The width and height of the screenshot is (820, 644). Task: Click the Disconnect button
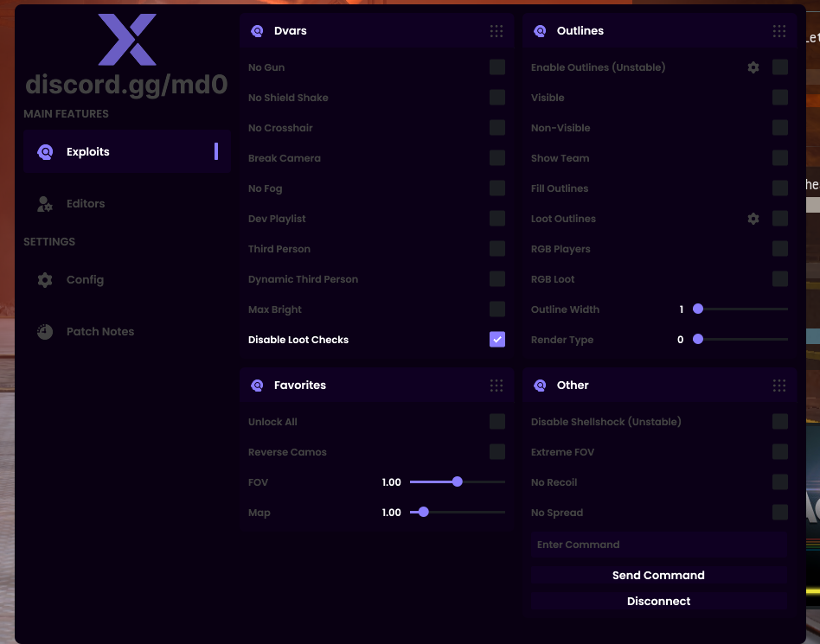click(658, 602)
